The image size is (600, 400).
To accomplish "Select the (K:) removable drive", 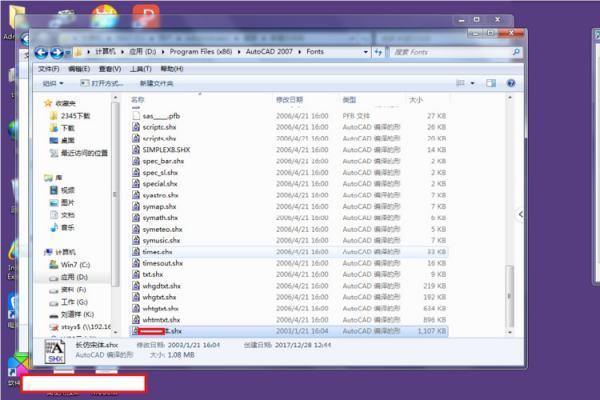I will [77, 315].
